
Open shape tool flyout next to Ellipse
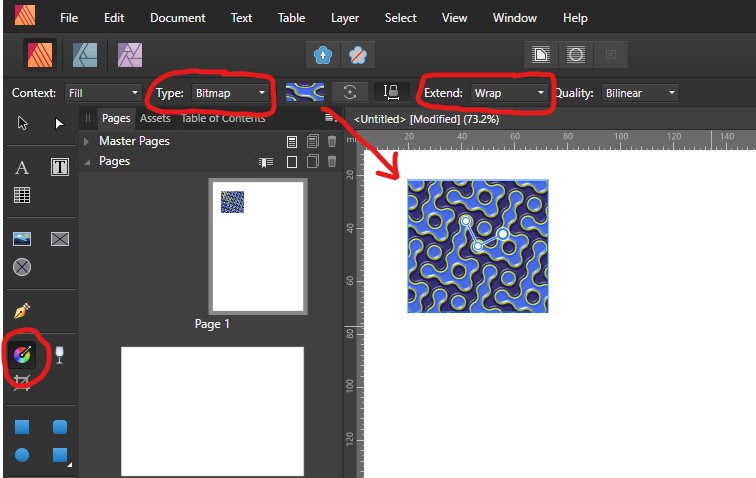point(70,465)
